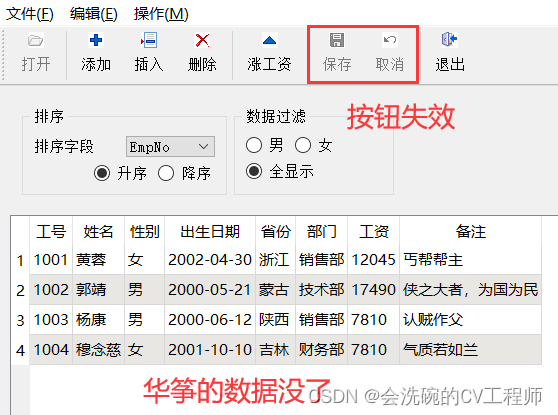Viewport: 558px width, 415px height.
Task: Click the 姓名 column header
Action: coord(99,232)
